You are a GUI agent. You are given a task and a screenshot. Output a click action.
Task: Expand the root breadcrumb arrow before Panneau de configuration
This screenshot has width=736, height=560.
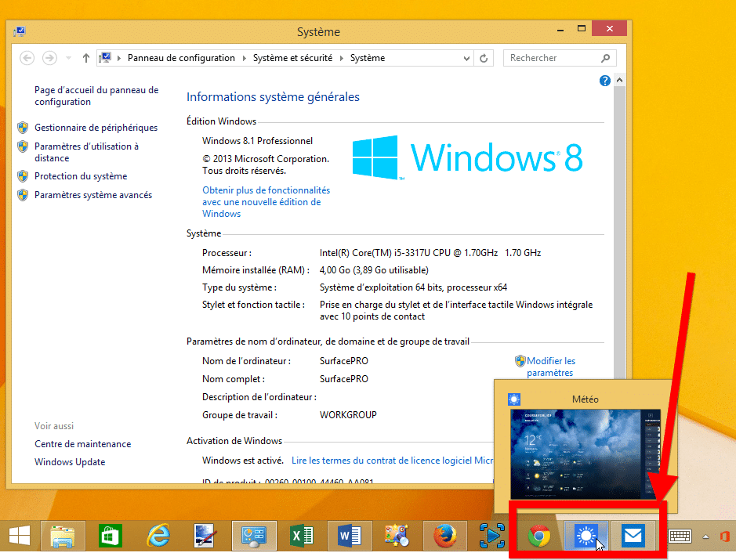pos(119,58)
